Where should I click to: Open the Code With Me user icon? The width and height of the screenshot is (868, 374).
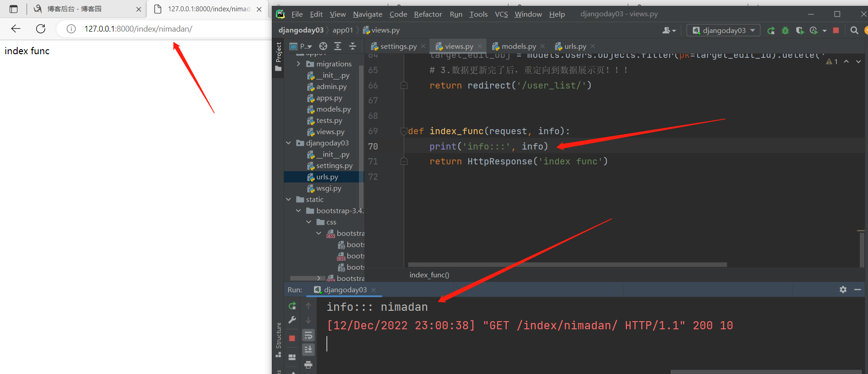click(669, 30)
